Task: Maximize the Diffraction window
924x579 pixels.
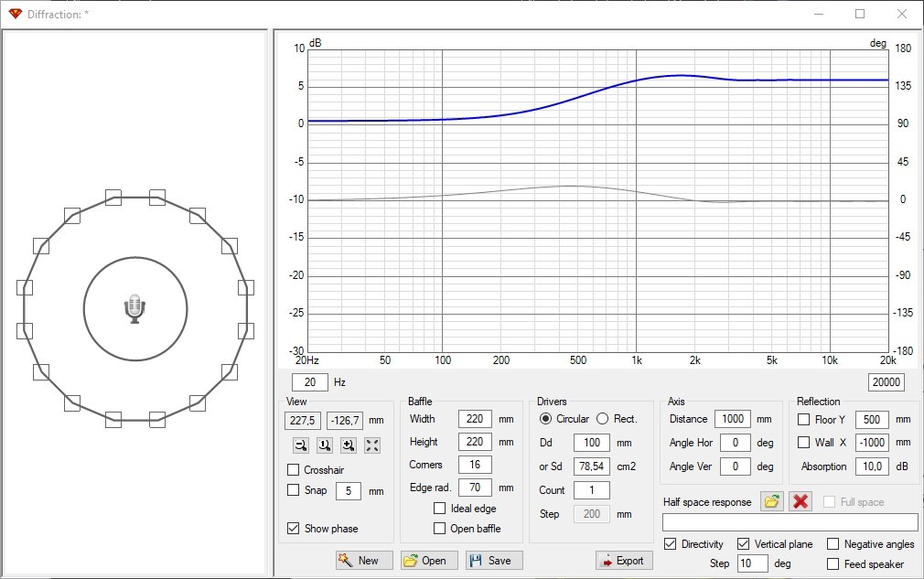Action: click(x=860, y=14)
